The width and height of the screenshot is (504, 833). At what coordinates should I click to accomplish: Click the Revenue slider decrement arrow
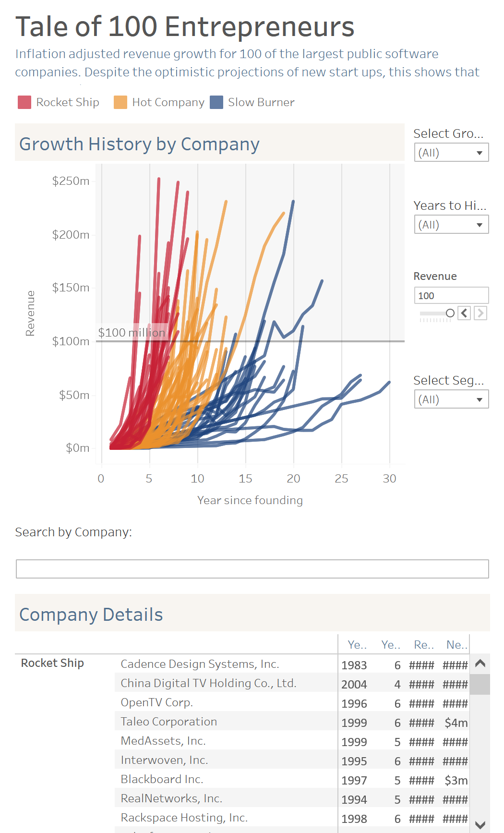tap(464, 313)
